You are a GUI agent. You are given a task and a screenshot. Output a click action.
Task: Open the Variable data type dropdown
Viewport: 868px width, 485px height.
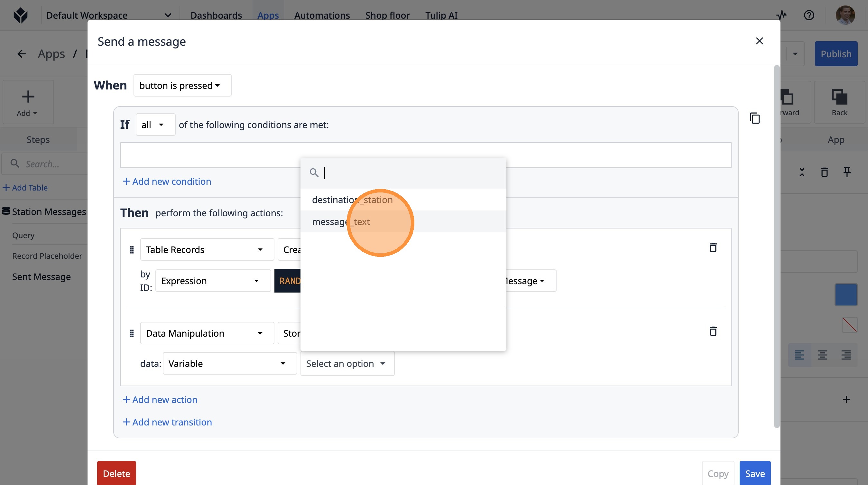(229, 364)
